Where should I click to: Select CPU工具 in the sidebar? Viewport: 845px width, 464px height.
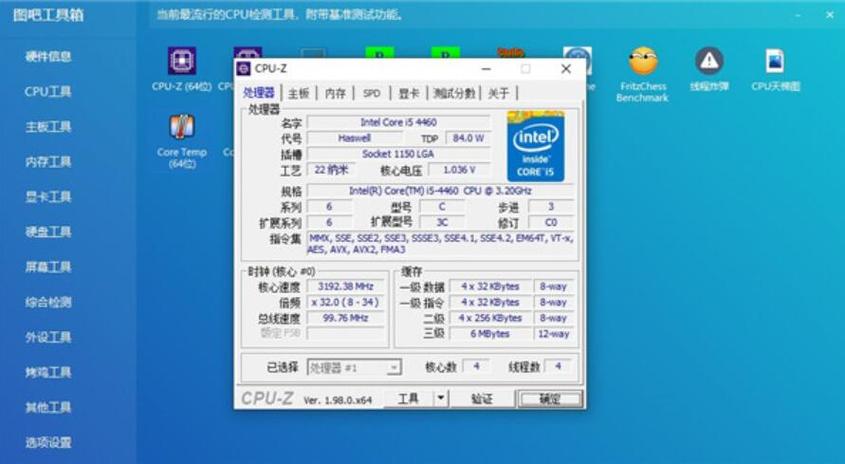coord(48,92)
